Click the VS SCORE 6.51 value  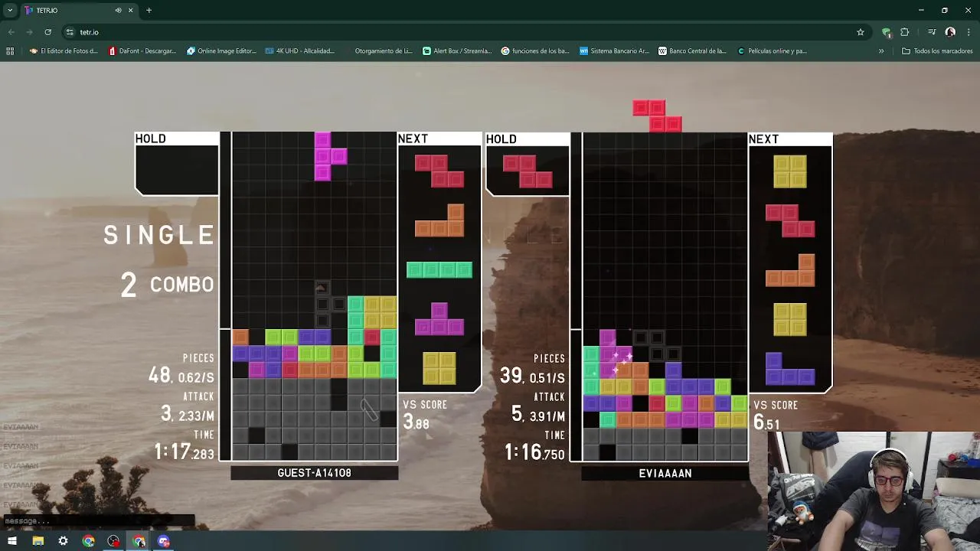pos(766,423)
